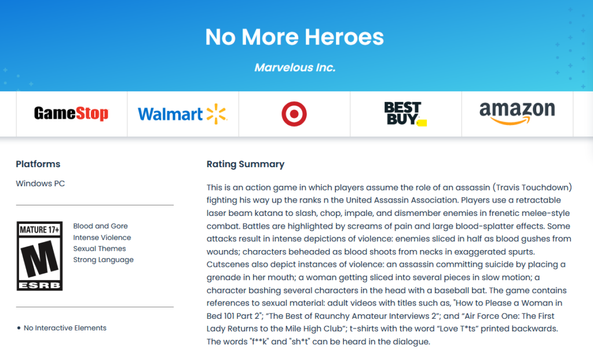The image size is (593, 364).
Task: Click the No Interactive Elements item
Action: [65, 328]
